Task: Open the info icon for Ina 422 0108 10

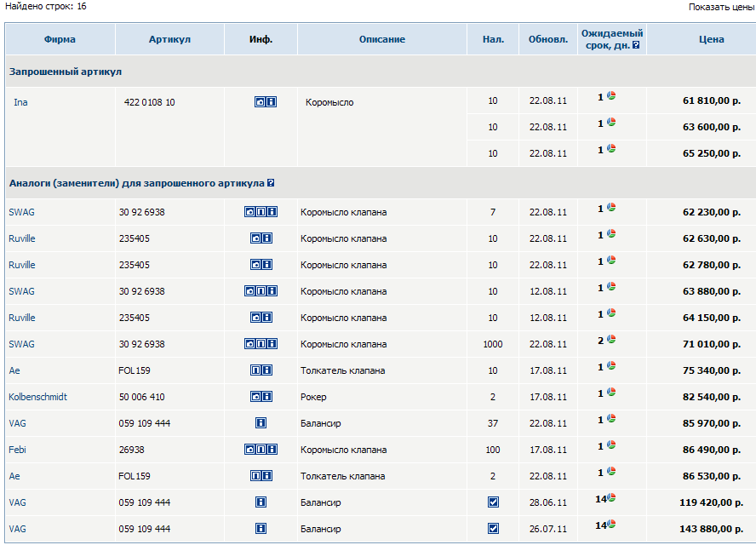Action: pyautogui.click(x=271, y=102)
